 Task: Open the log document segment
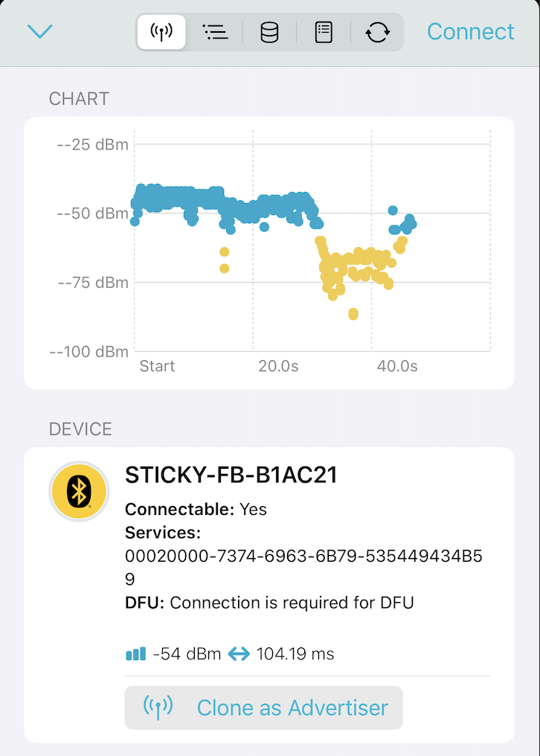coord(324,32)
